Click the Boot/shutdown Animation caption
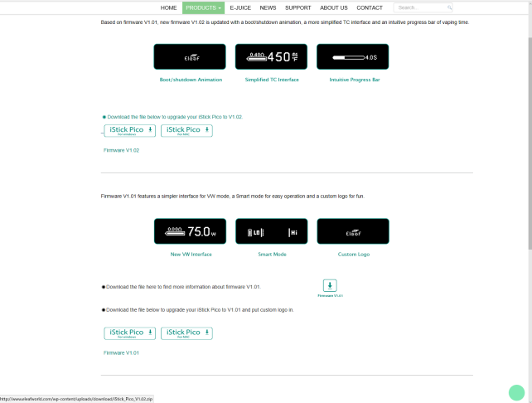 (191, 80)
